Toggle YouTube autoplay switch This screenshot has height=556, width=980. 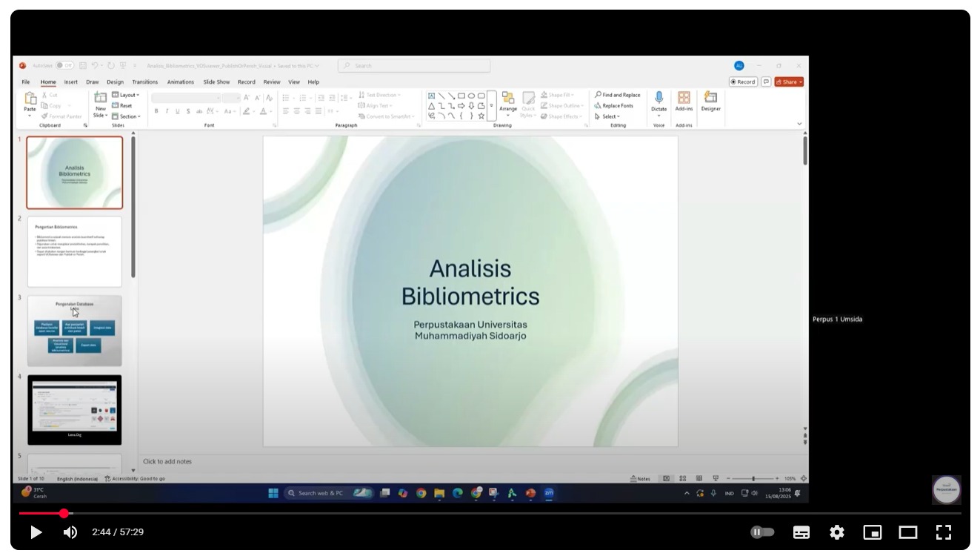coord(762,532)
